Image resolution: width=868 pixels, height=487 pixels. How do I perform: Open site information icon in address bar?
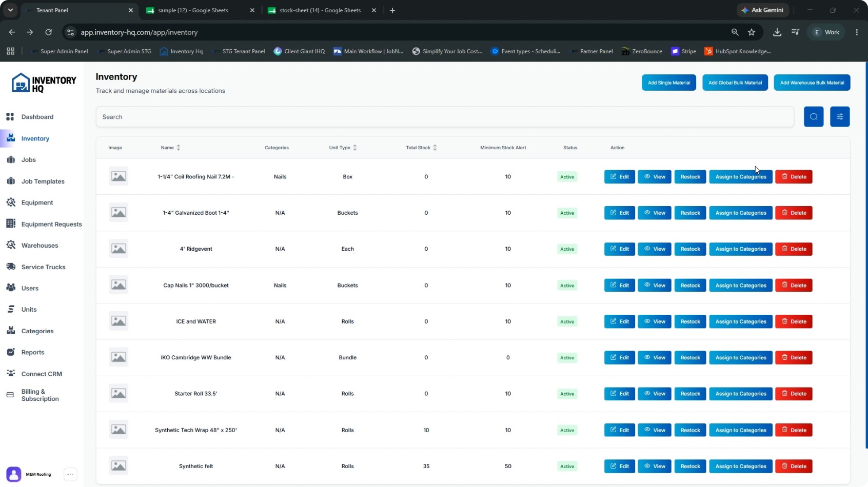[x=71, y=32]
